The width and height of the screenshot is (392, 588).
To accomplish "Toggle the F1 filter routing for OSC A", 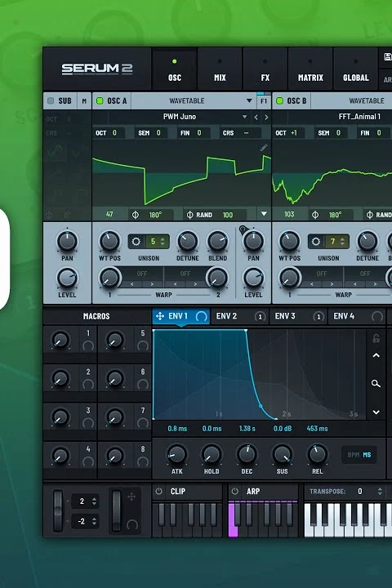I will click(x=264, y=101).
